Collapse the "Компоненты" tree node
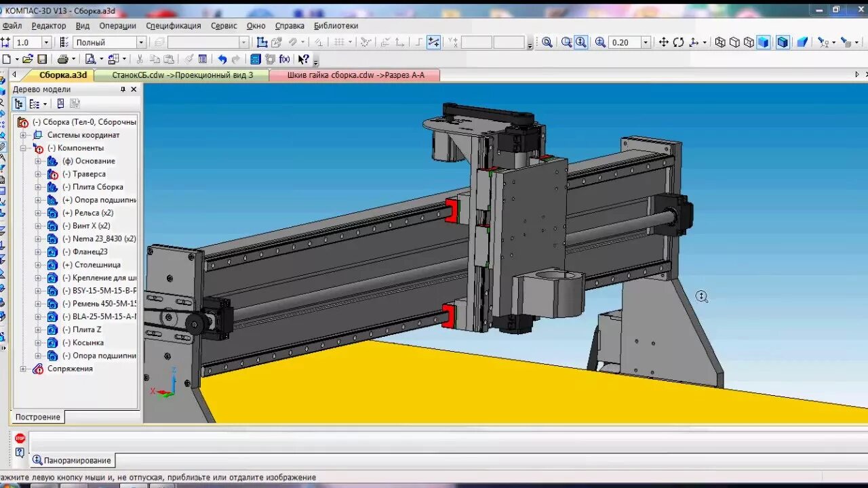This screenshot has height=488, width=868. click(x=24, y=148)
